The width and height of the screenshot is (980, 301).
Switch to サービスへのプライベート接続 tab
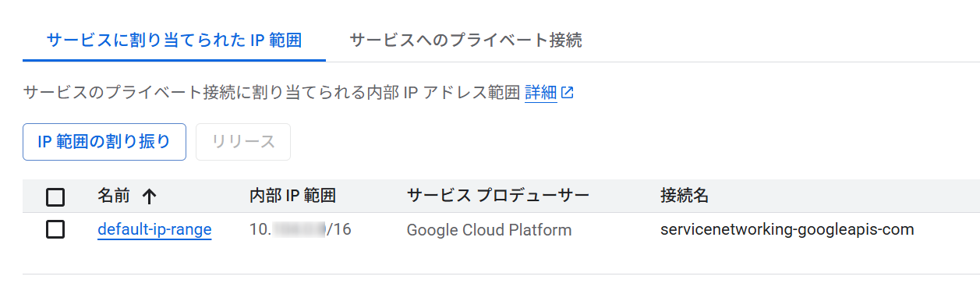pyautogui.click(x=465, y=40)
